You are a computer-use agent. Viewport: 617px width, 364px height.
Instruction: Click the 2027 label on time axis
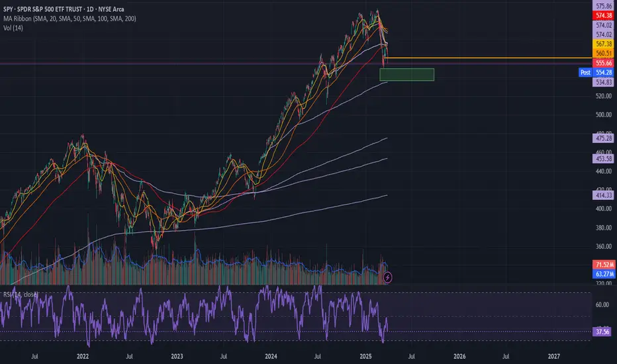[554, 356]
